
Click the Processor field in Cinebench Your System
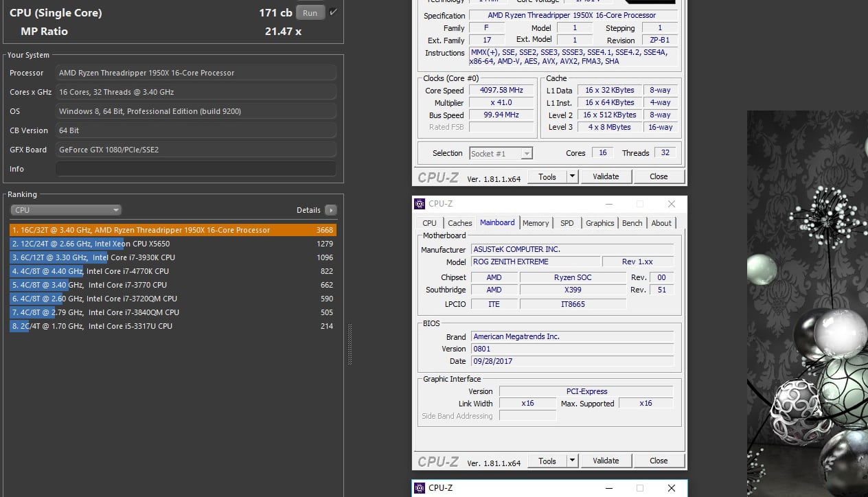click(x=196, y=73)
